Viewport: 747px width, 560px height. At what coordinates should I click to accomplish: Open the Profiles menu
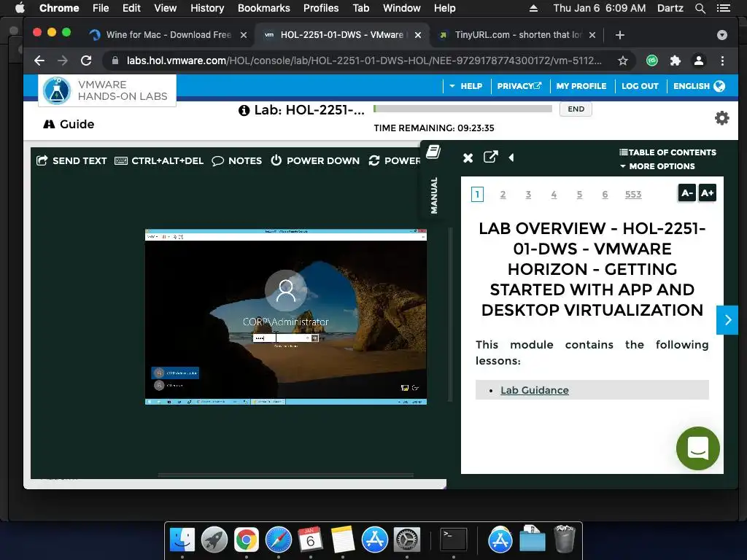click(321, 8)
